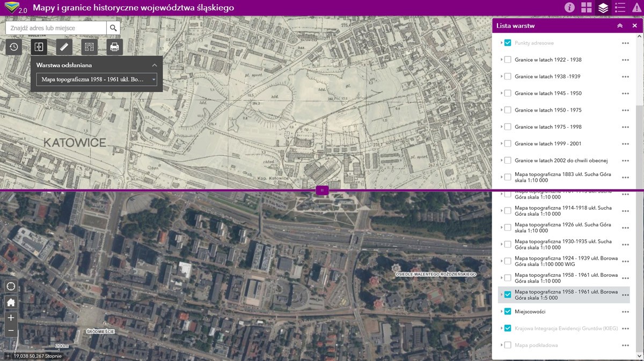Click the warning triangle icon

point(636,8)
